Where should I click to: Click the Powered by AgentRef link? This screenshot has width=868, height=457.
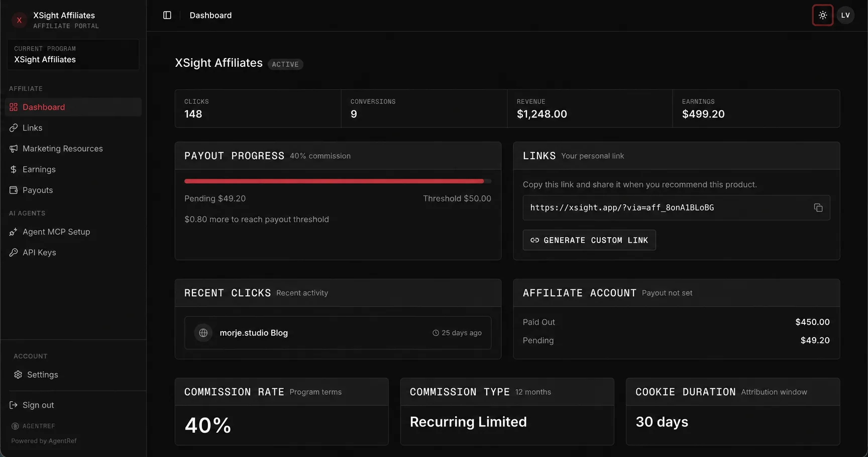tap(44, 441)
